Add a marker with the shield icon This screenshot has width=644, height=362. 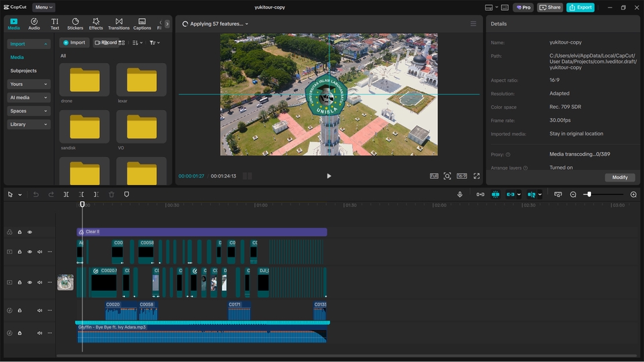pos(127,194)
